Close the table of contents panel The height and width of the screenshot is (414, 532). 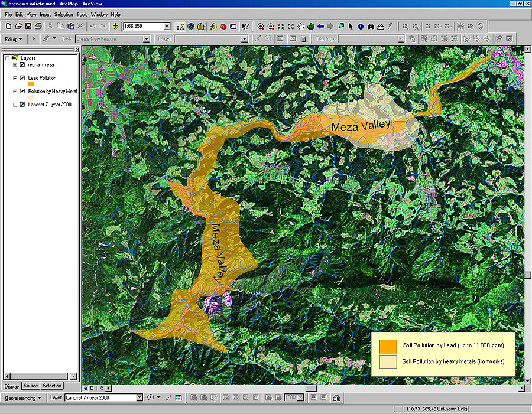coord(77,50)
